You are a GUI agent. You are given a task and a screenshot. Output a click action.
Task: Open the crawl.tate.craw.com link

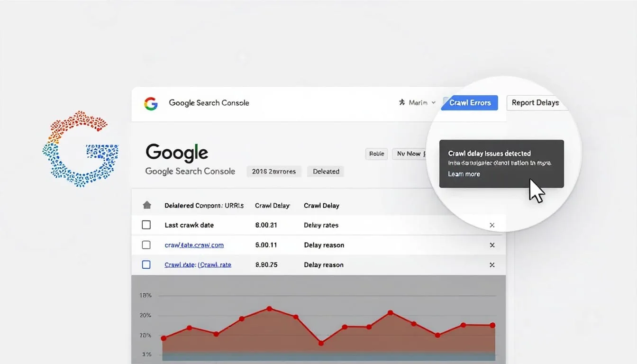(x=194, y=245)
